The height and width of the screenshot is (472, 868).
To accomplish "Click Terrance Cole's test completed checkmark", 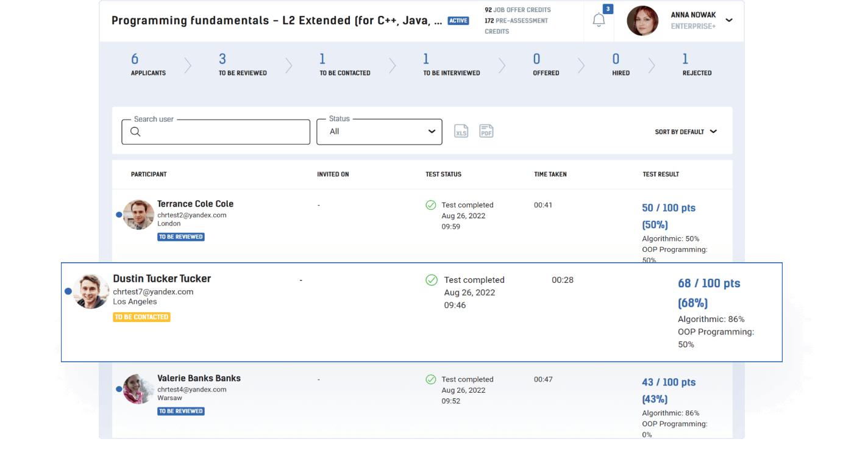I will (431, 205).
